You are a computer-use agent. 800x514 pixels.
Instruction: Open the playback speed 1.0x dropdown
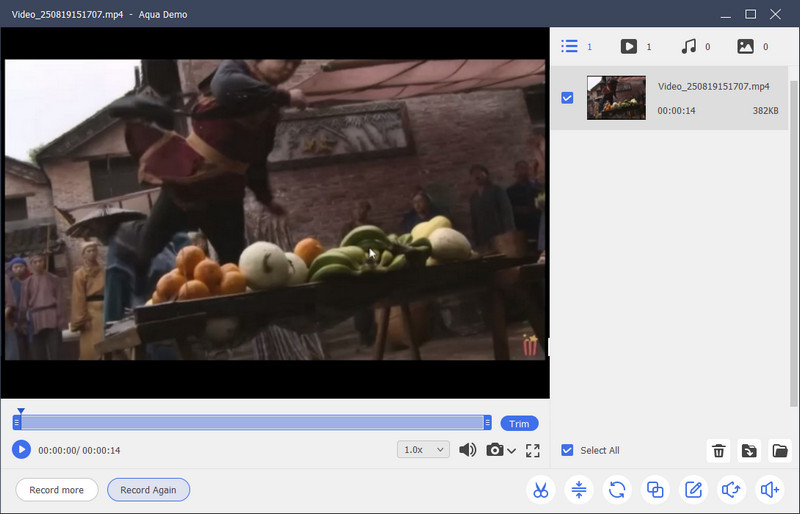click(x=423, y=450)
